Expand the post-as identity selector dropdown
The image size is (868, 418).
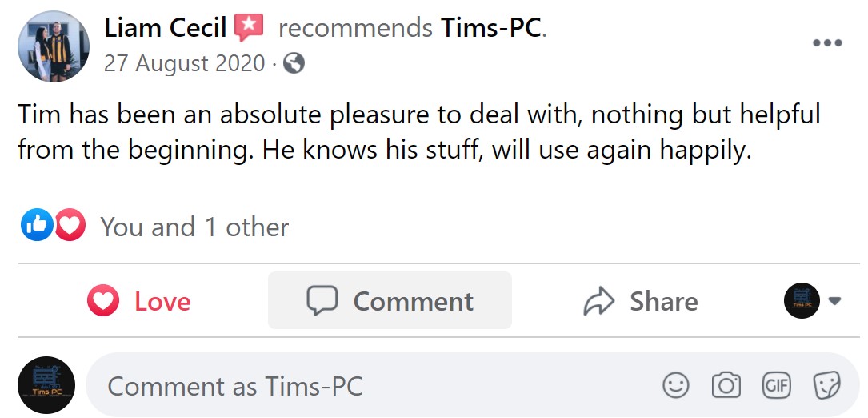coord(812,301)
